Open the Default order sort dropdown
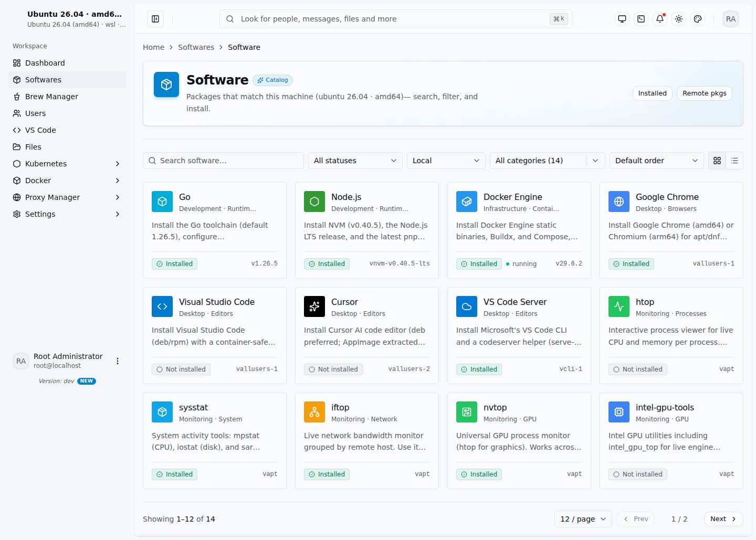Screen dimensions: 756x540 point(657,161)
